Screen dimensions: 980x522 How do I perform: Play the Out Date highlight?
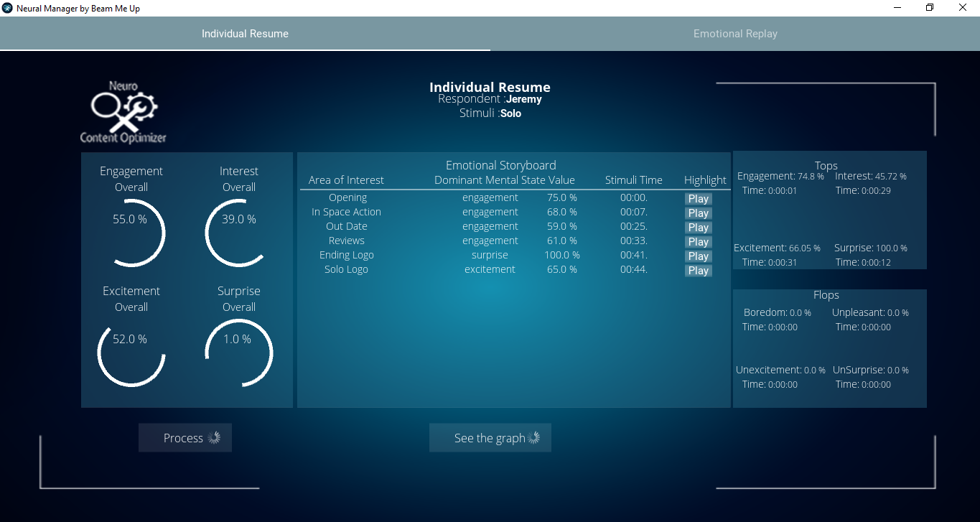click(x=698, y=228)
